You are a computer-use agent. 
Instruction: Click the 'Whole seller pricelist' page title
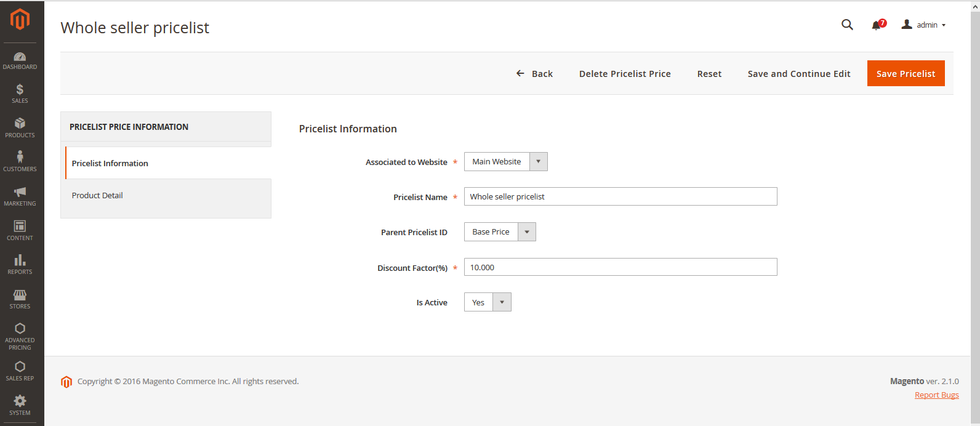[x=135, y=28]
